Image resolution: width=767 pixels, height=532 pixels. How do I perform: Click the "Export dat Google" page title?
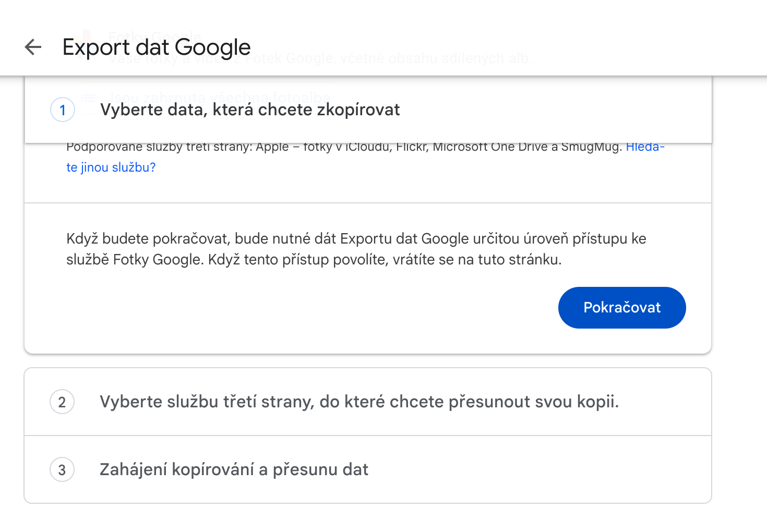(157, 47)
